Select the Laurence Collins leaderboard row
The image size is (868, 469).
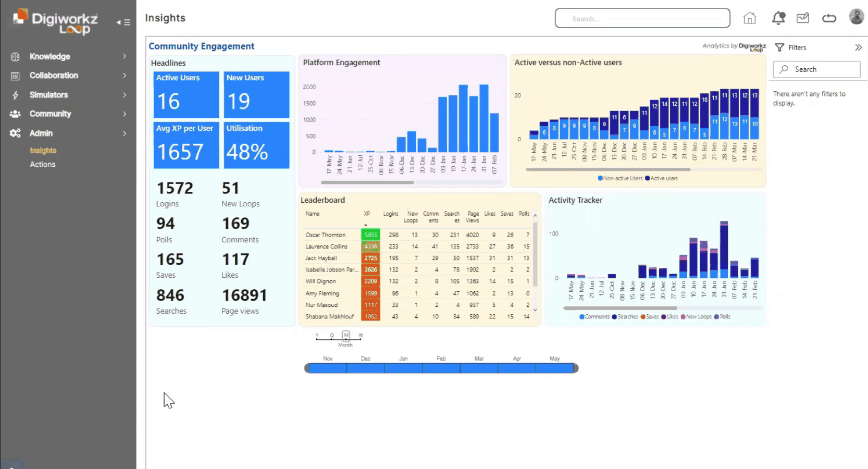(417, 246)
